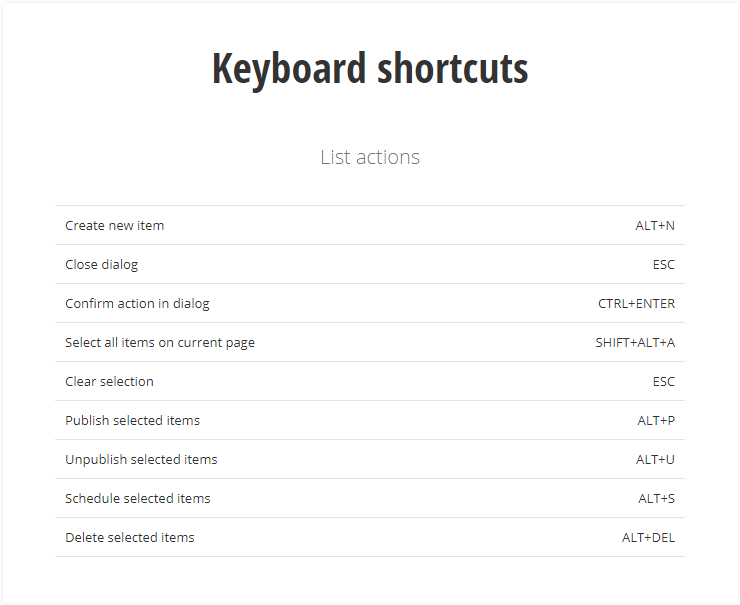
Task: Click the ALT+N shortcut text
Action: pyautogui.click(x=655, y=226)
